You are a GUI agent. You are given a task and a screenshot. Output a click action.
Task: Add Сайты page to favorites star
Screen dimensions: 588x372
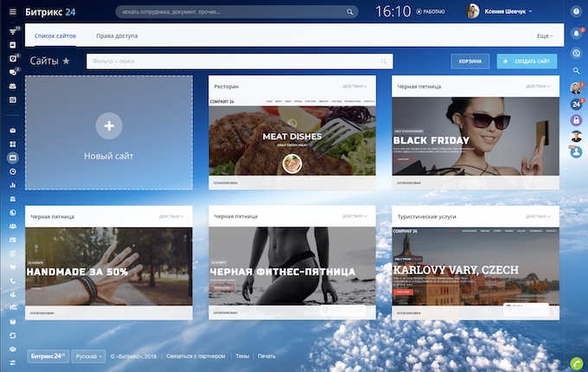67,61
